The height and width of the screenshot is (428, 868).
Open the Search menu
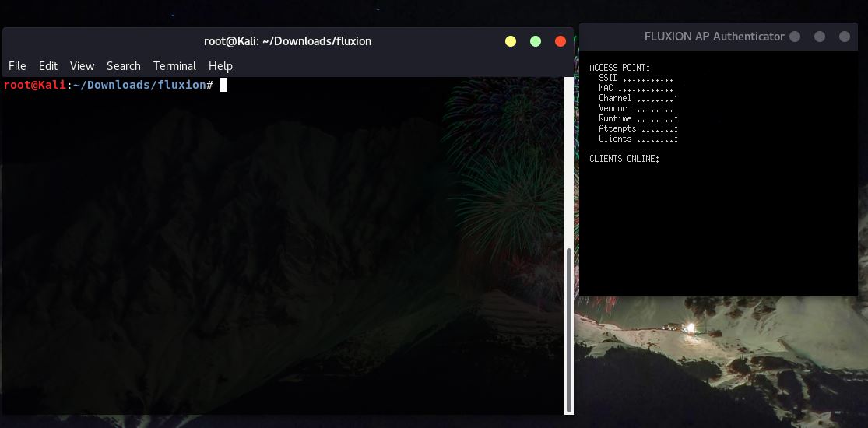[124, 66]
